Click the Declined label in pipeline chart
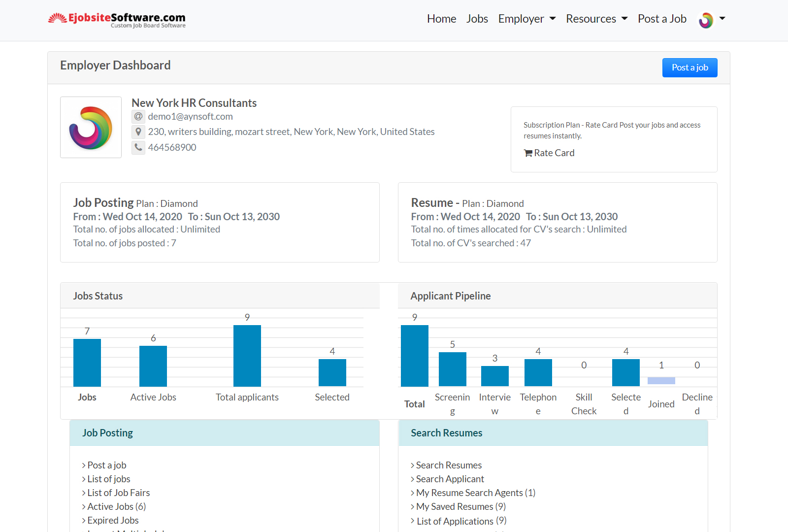Screen dimensions: 788x532 (697, 404)
